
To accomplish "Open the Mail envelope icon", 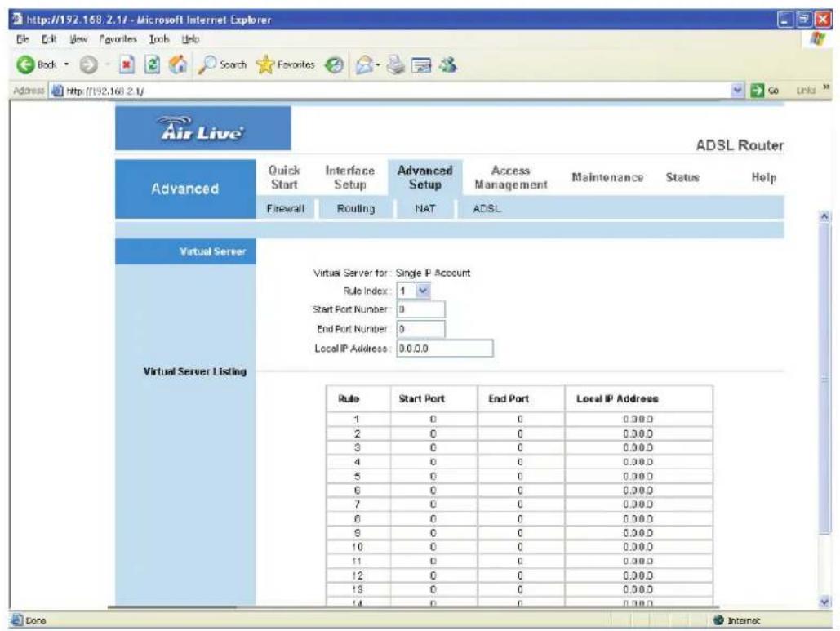I will [x=364, y=64].
